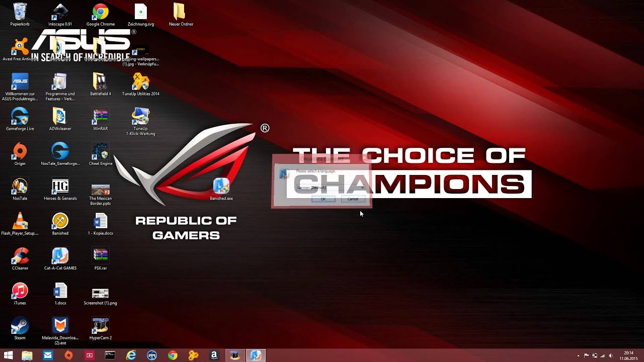
Task: Select the Steam desktop shortcut
Action: click(20, 328)
